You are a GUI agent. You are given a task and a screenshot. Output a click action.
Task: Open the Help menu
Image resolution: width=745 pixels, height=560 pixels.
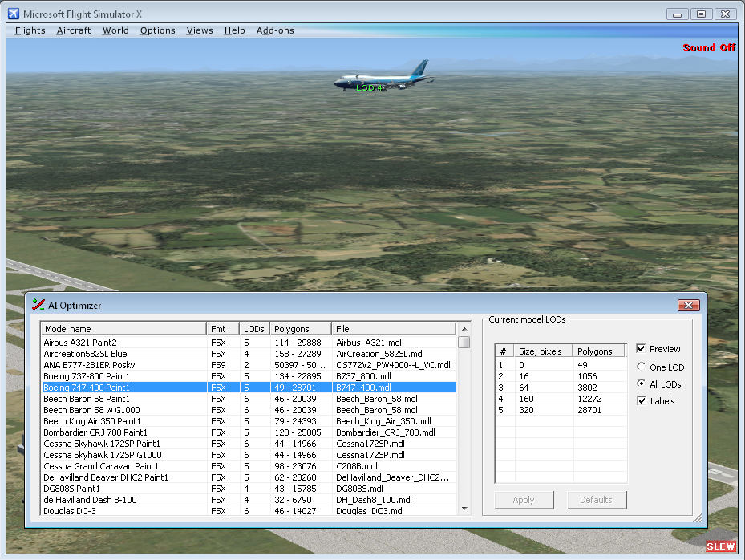point(235,30)
